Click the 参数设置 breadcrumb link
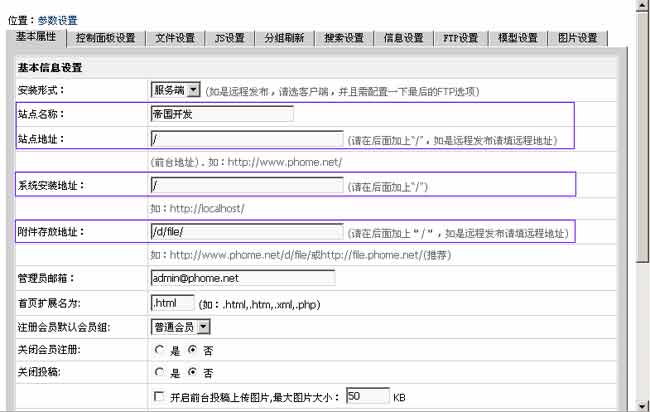 [58, 20]
